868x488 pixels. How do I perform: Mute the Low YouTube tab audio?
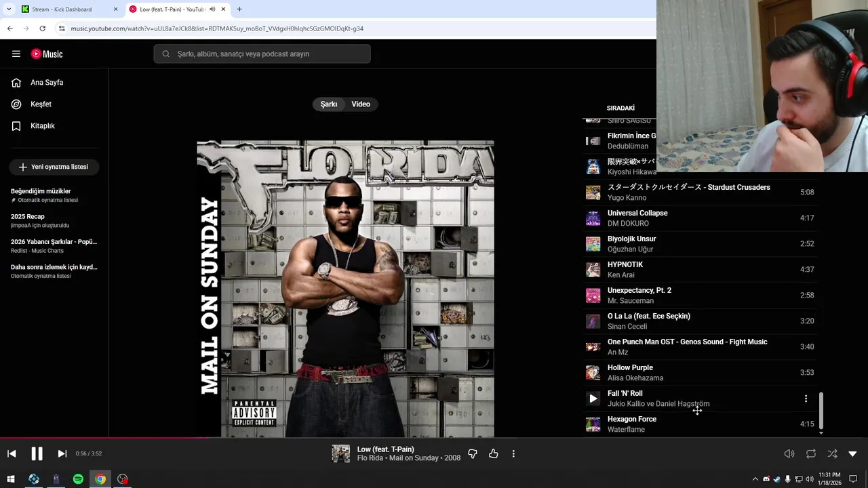212,9
